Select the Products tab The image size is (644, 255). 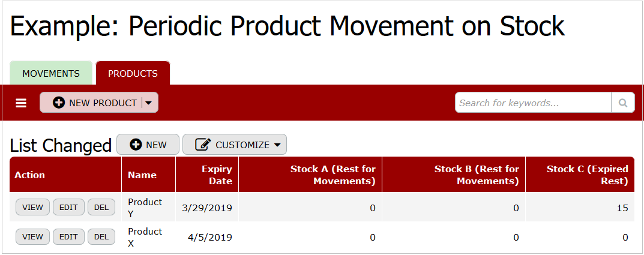click(x=133, y=73)
